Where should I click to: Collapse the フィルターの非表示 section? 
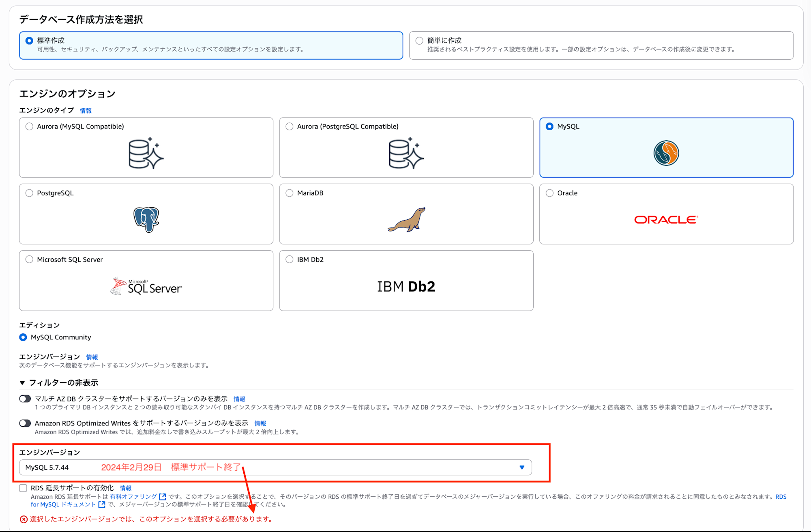click(x=59, y=383)
